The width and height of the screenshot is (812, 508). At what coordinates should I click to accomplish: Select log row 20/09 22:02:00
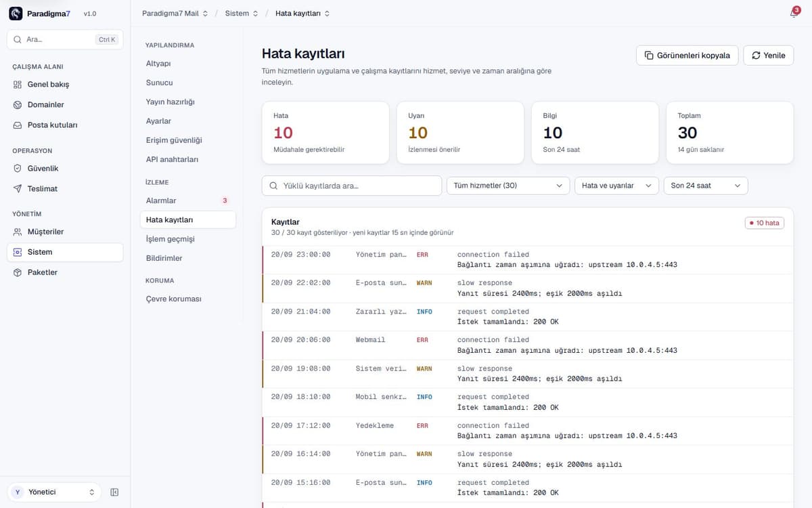pyautogui.click(x=528, y=288)
